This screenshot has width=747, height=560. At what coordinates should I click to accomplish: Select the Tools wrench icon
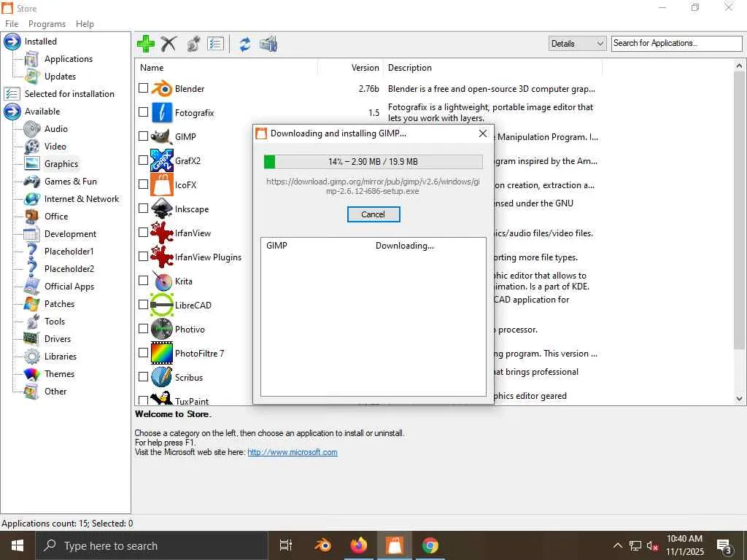(32, 322)
